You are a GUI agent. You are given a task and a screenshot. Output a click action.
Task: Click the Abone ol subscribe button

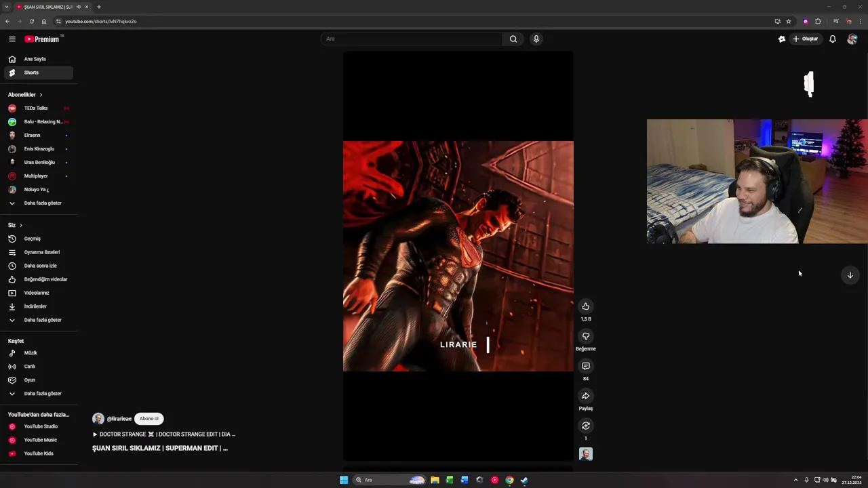(x=149, y=419)
